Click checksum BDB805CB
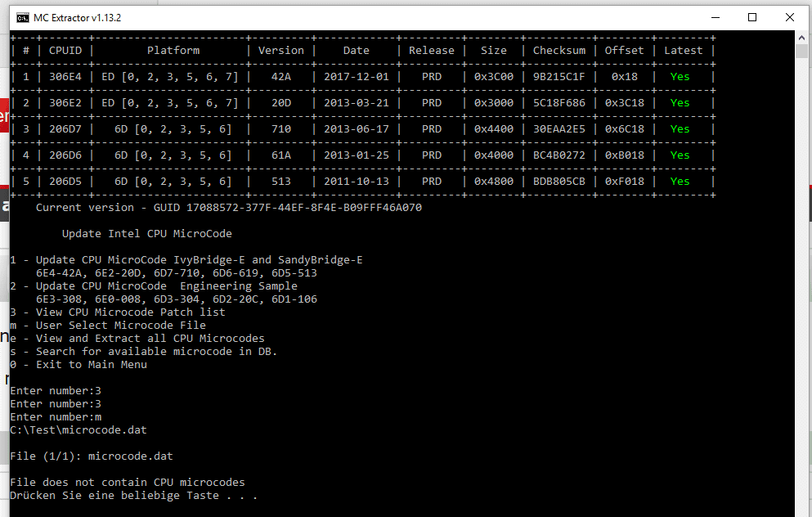The image size is (812, 517). (x=559, y=182)
